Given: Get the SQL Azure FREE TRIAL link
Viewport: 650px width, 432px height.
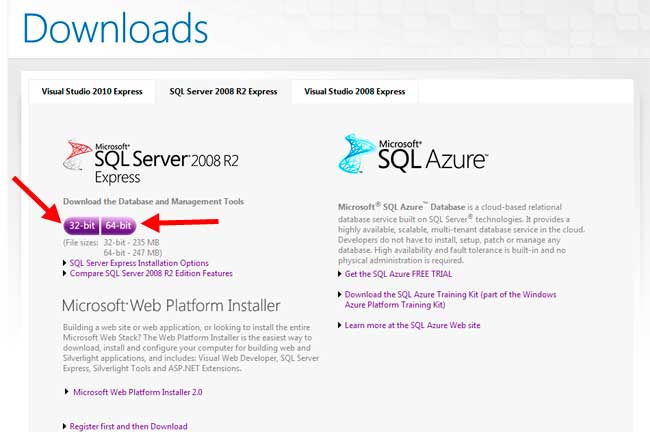Looking at the screenshot, I should 398,274.
